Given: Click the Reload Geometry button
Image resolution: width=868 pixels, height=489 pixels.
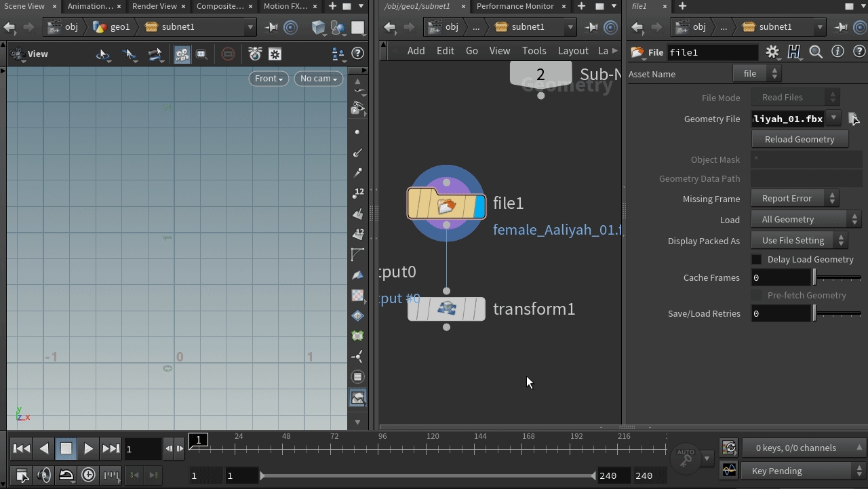Looking at the screenshot, I should pos(800,139).
